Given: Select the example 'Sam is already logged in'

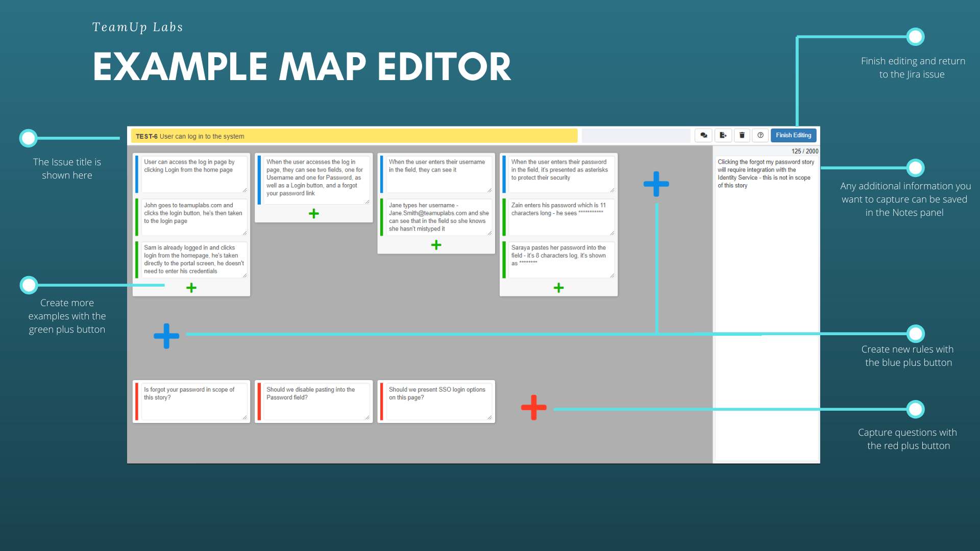Looking at the screenshot, I should 194,259.
